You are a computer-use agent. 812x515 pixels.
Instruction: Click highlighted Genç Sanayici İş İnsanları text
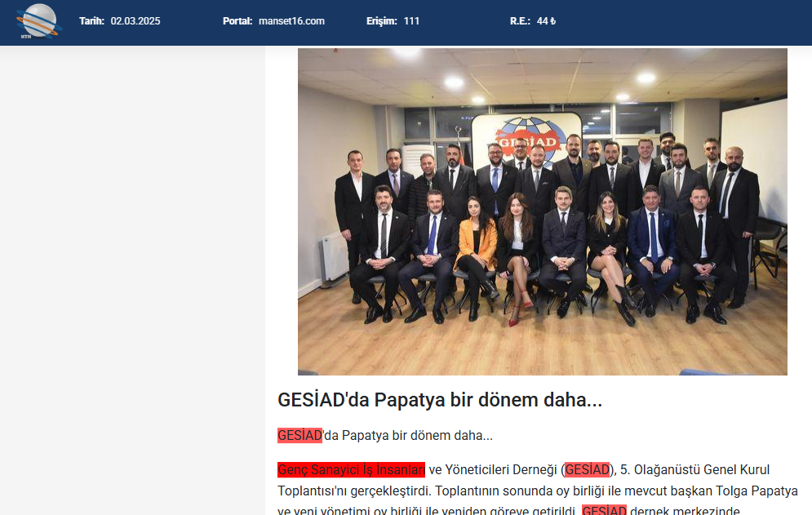351,469
